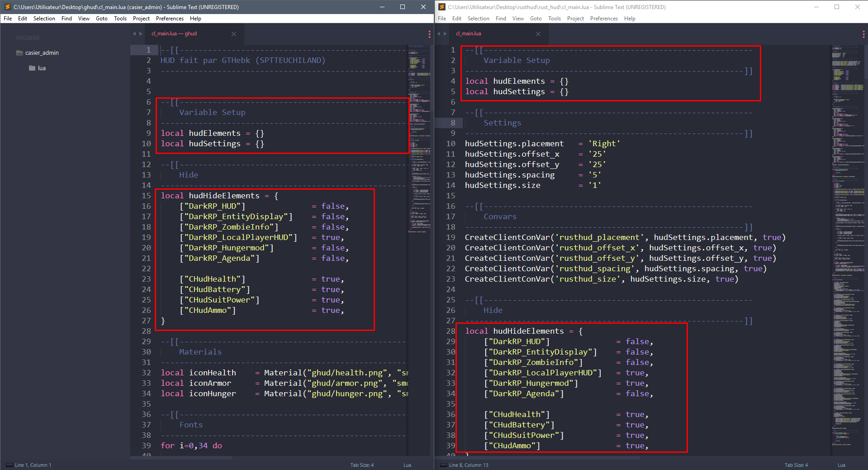Click Sublime Text app icon in right titlebar

pos(442,7)
